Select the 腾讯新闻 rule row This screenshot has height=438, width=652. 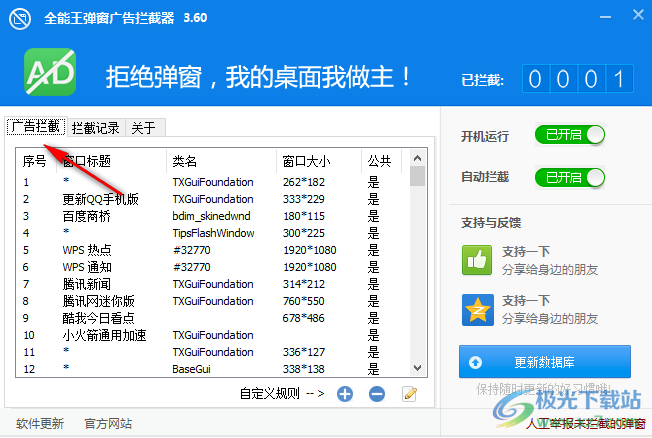pyautogui.click(x=212, y=284)
